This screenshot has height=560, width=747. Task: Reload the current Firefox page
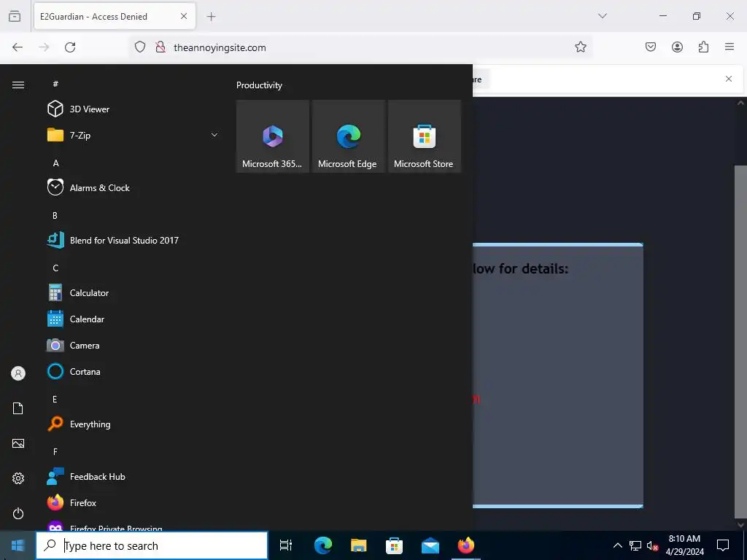(x=70, y=47)
